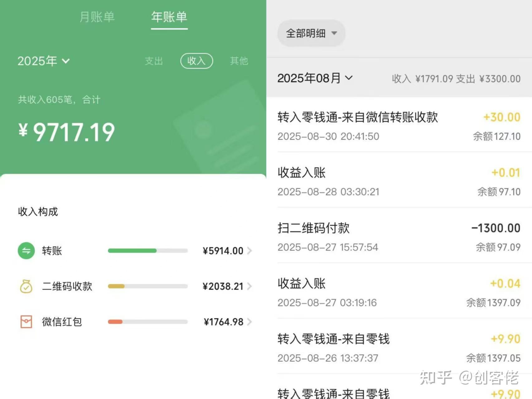Viewport: 532px width, 399px height.
Task: Switch to the 月账单 monthly bill tab
Action: (x=97, y=17)
